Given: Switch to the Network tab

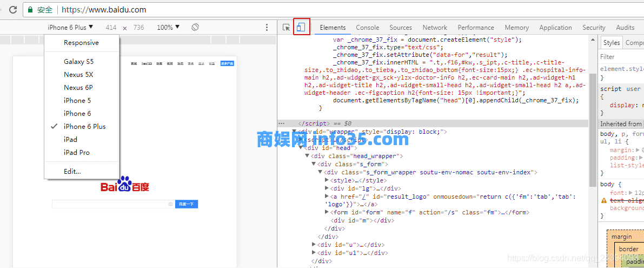Looking at the screenshot, I should pyautogui.click(x=435, y=28).
